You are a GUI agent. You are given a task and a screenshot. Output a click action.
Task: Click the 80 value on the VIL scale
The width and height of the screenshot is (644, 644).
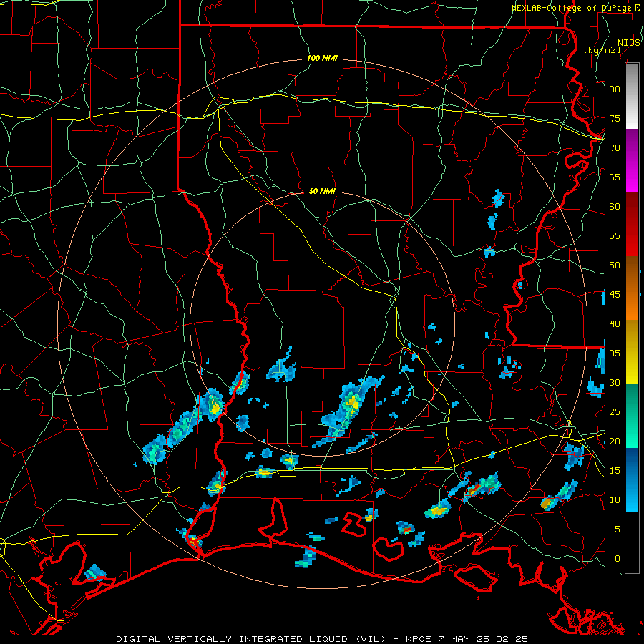coord(615,89)
